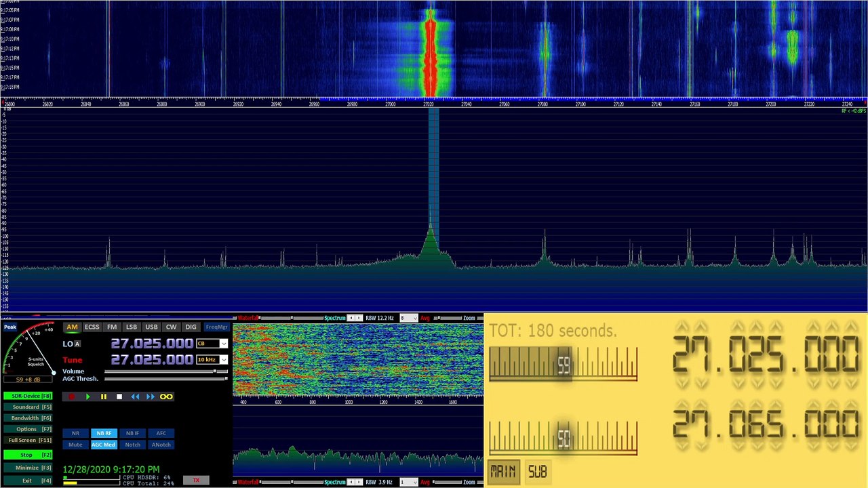Click the blue Fast-forward icon
Screen dimensions: 868x488
tap(151, 396)
